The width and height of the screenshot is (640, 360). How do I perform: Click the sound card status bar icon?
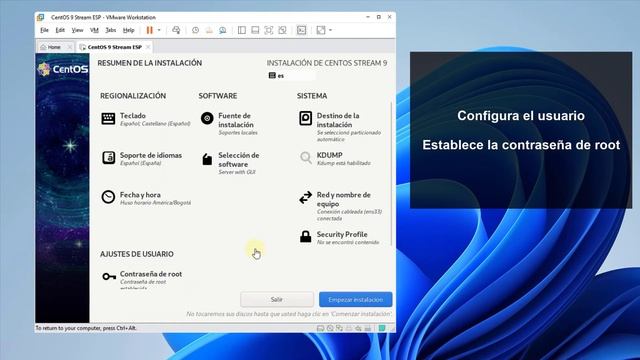(358, 328)
